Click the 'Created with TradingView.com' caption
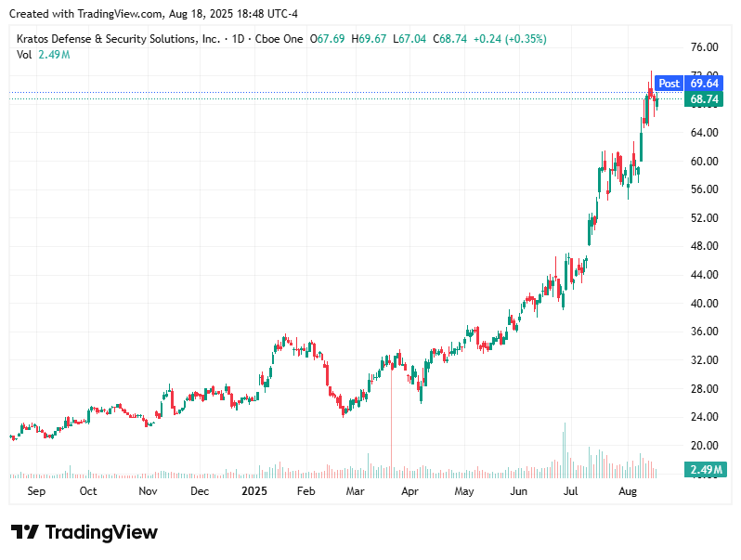 [x=153, y=14]
